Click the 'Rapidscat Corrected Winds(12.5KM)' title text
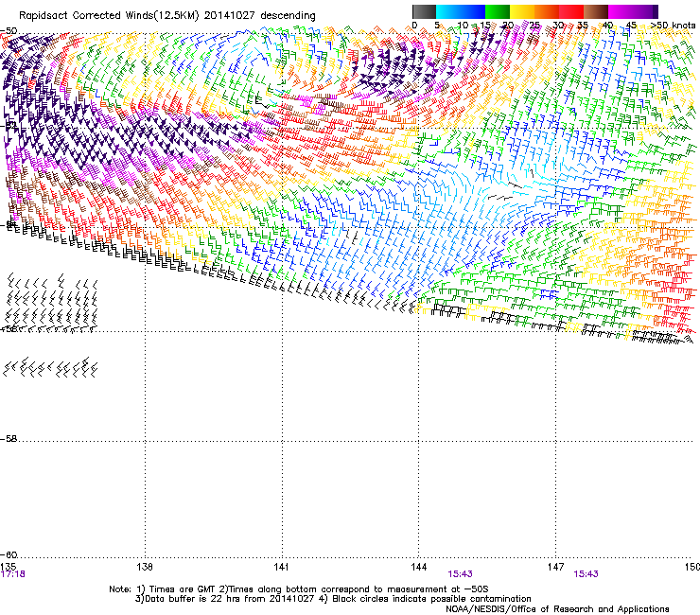The height and width of the screenshot is (615, 700). tap(109, 15)
